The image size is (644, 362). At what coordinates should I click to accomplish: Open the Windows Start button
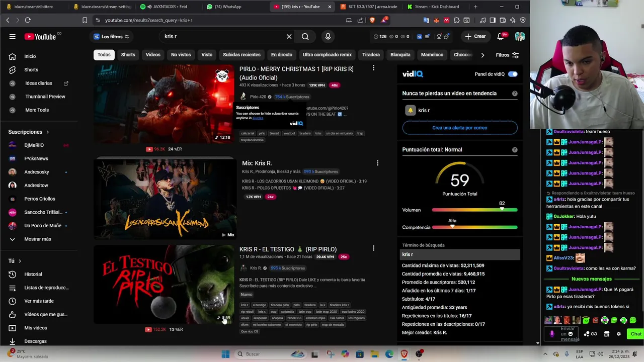225,354
